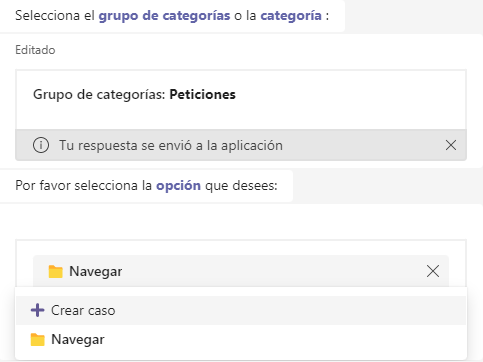The height and width of the screenshot is (362, 483).
Task: Click the 'Selecciona el' message text
Action: pyautogui.click(x=55, y=16)
